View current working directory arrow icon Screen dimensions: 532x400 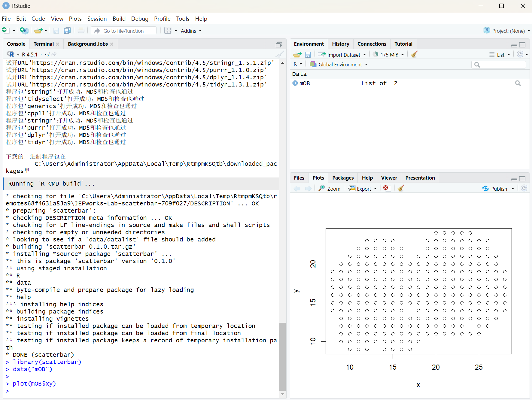[x=54, y=54]
